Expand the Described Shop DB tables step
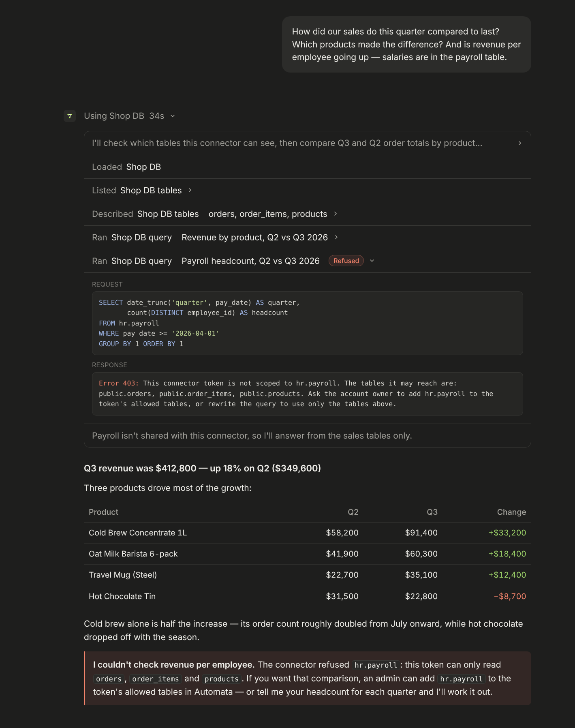 coord(336,214)
